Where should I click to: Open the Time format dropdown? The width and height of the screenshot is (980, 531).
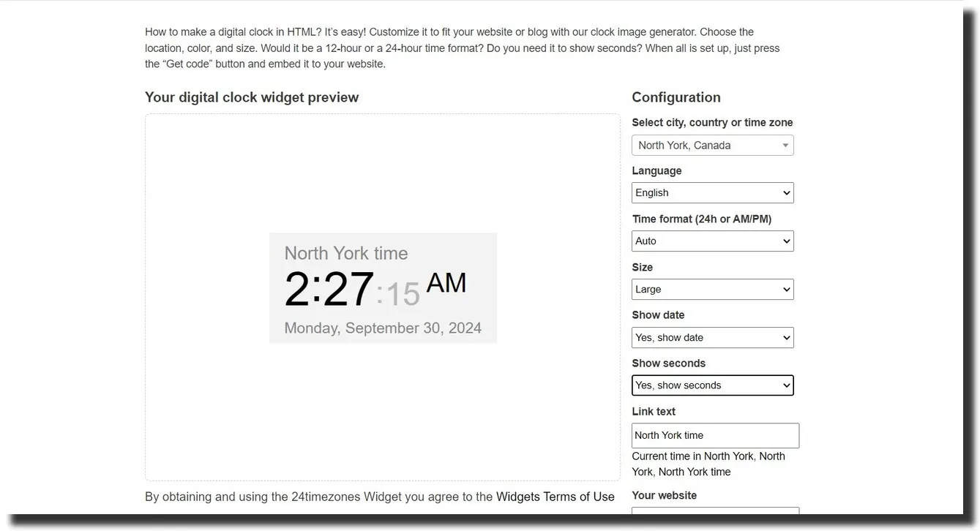point(712,241)
